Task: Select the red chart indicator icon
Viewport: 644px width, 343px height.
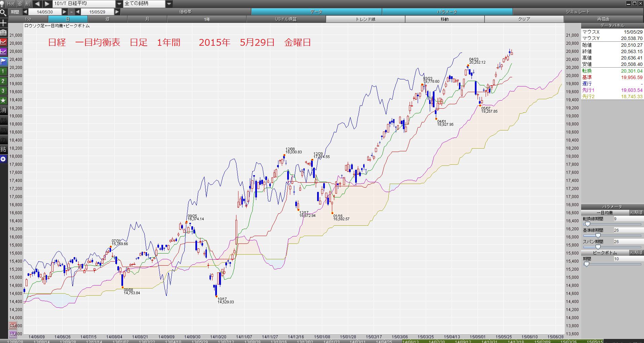Action: tap(3, 42)
